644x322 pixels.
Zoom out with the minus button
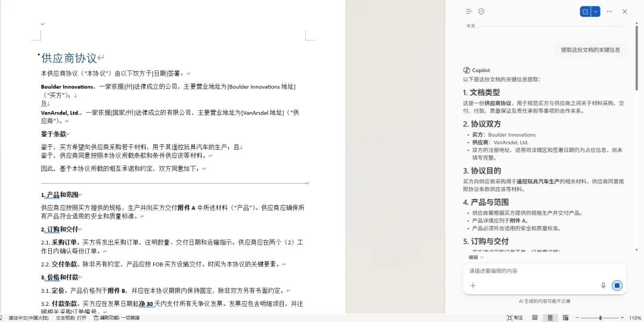577,318
